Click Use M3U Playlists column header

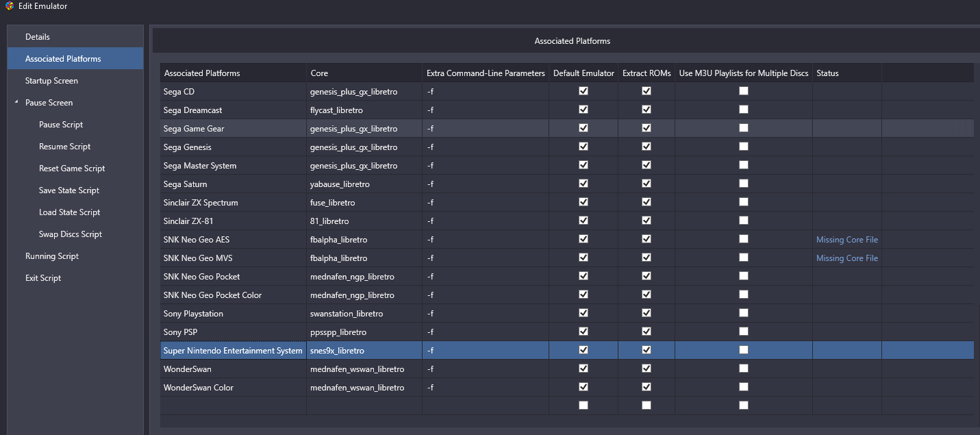(x=744, y=73)
